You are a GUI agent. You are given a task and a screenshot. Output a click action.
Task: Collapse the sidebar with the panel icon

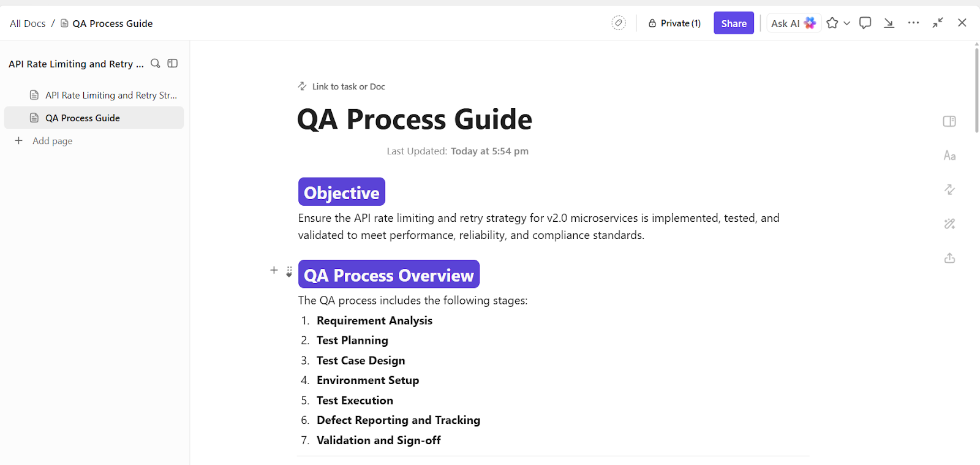(x=173, y=64)
